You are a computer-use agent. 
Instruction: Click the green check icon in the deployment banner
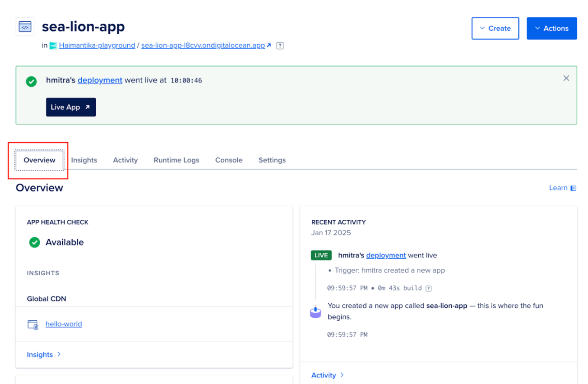(31, 81)
